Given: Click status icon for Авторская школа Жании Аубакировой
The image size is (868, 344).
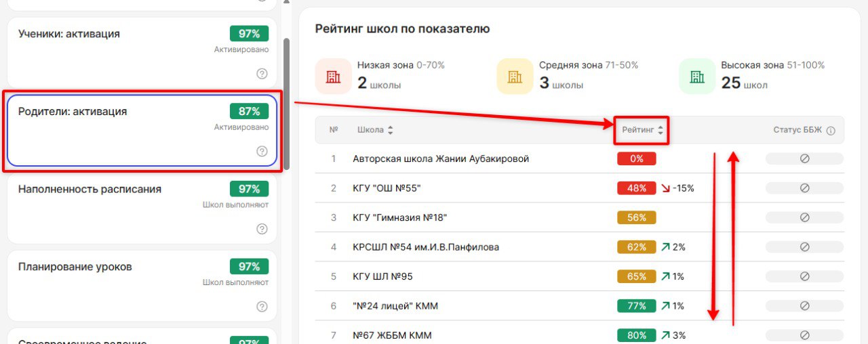Looking at the screenshot, I should [804, 159].
